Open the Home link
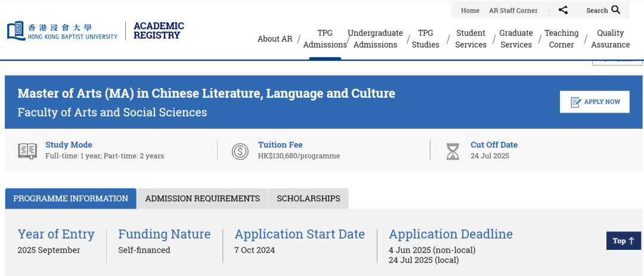Image resolution: width=644 pixels, height=276 pixels. coord(470,10)
